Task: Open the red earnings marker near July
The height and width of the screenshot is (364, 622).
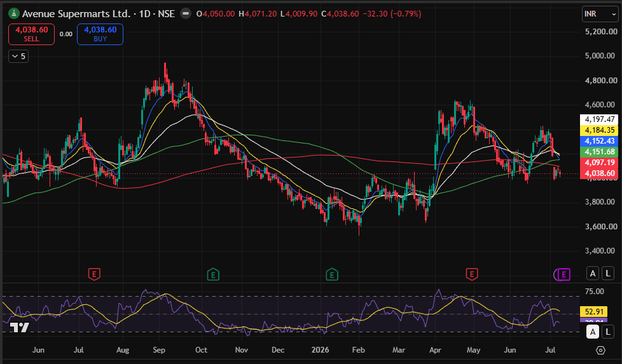Action: point(94,274)
